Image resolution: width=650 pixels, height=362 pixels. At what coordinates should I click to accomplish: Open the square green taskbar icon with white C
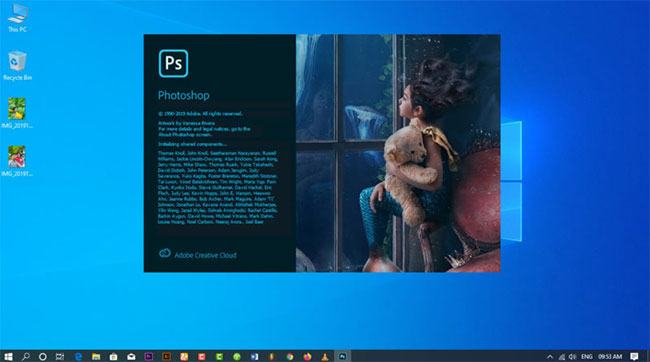pos(219,356)
